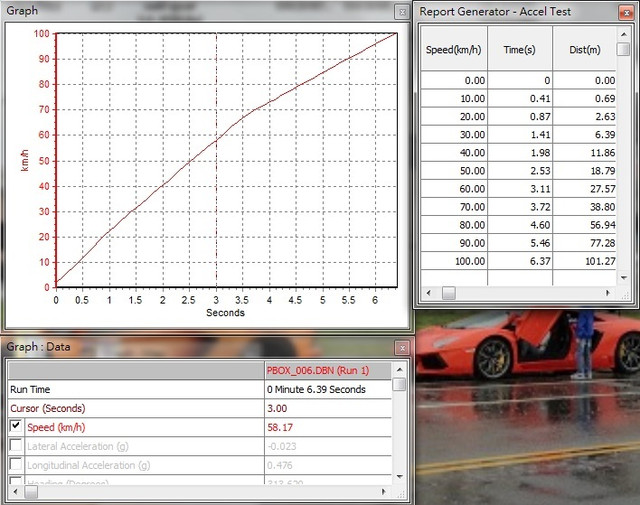
Task: Click the speed value 58.17
Action: (x=280, y=427)
